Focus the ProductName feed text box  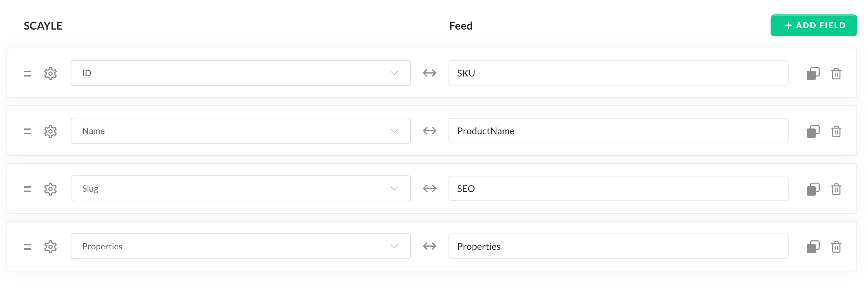tap(618, 131)
